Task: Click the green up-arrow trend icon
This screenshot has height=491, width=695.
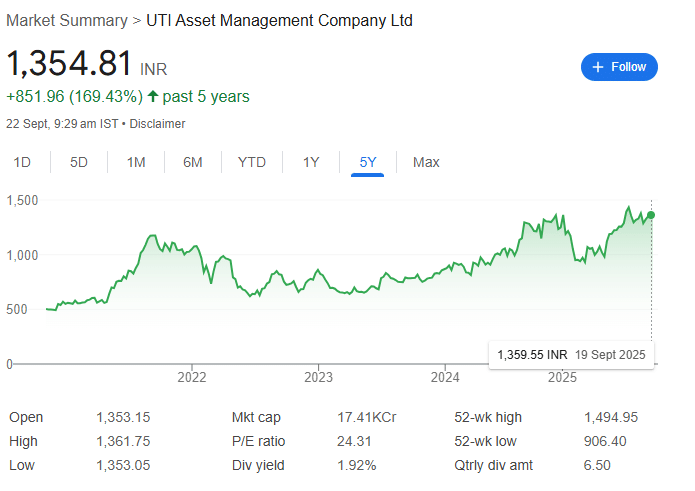Action: (x=153, y=96)
